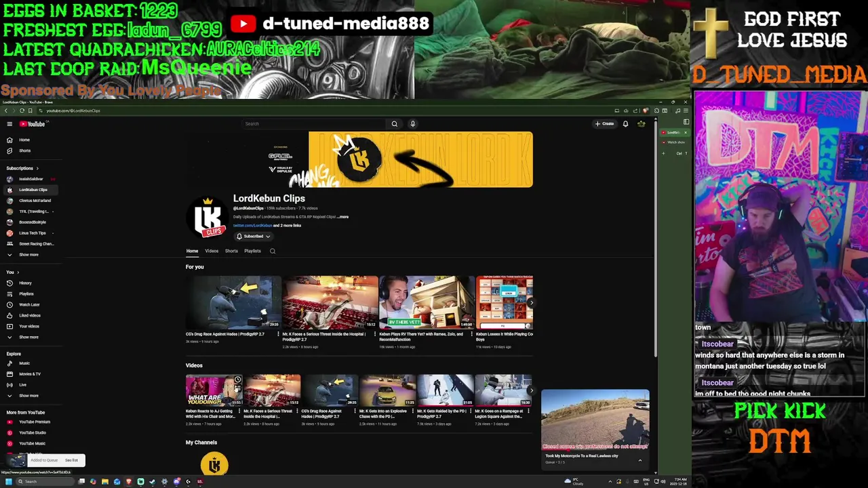The image size is (868, 488).
Task: Play the mini player motorcycle video
Action: click(x=595, y=420)
